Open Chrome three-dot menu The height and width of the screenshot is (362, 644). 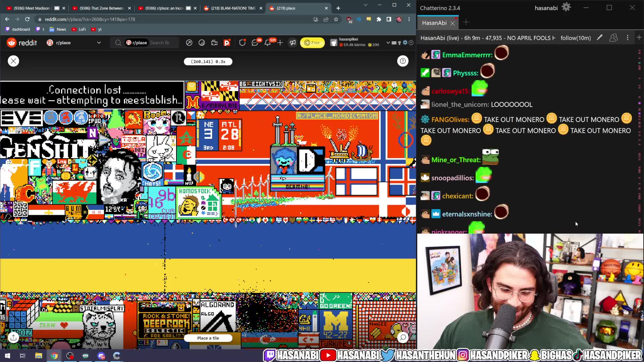pos(409,19)
